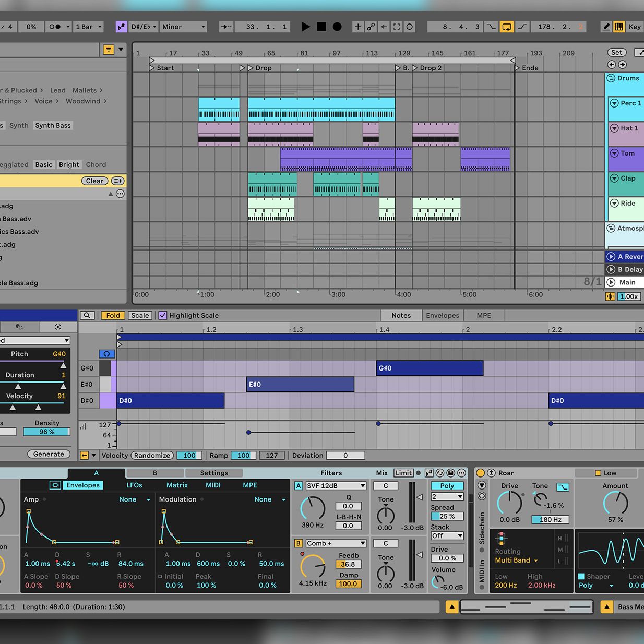
Task: Uncheck the Highlight Scale checkbox
Action: pyautogui.click(x=163, y=315)
